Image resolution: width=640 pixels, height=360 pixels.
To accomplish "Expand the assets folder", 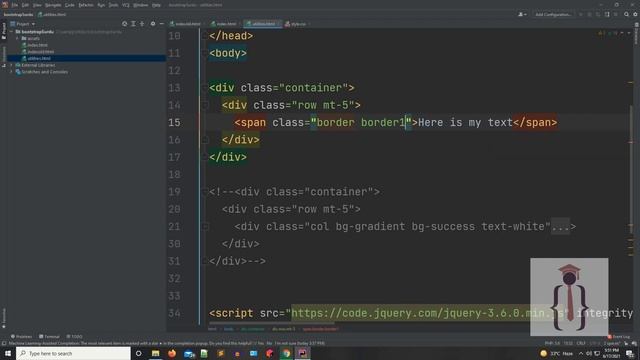I will tap(18, 38).
